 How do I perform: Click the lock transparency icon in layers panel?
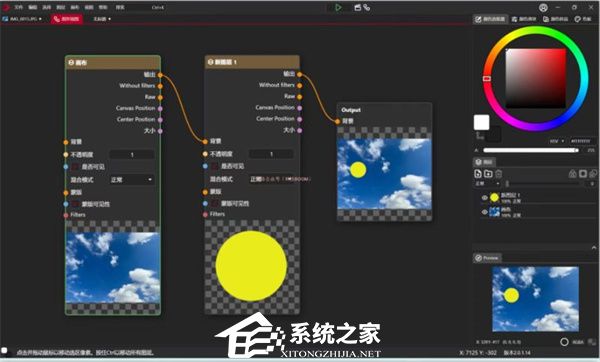(572, 174)
